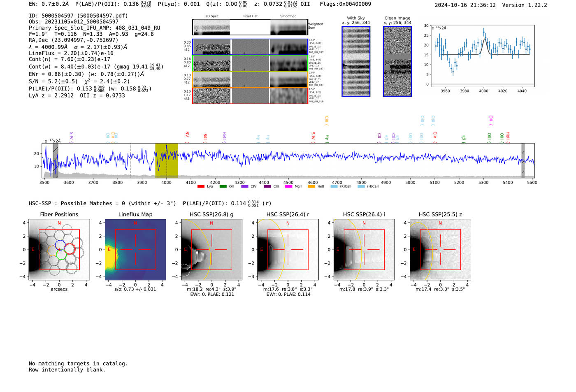Image resolution: width=576 pixels, height=392 pixels.
Task: Click the blue-bordered 2D spectrum row
Action: coord(250,47)
